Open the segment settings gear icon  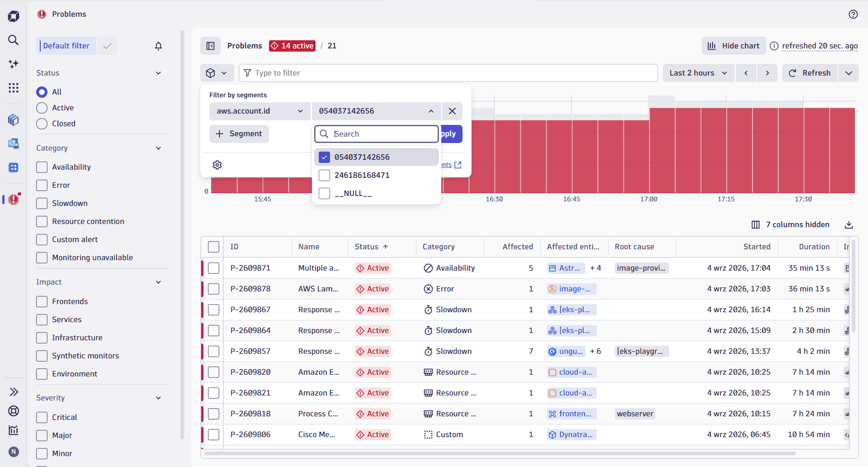click(217, 165)
